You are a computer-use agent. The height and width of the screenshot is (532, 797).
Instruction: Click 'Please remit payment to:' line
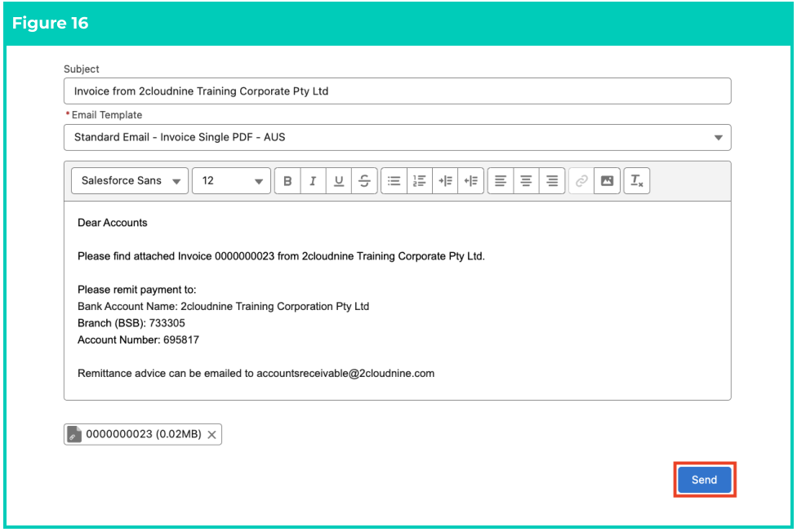[136, 290]
